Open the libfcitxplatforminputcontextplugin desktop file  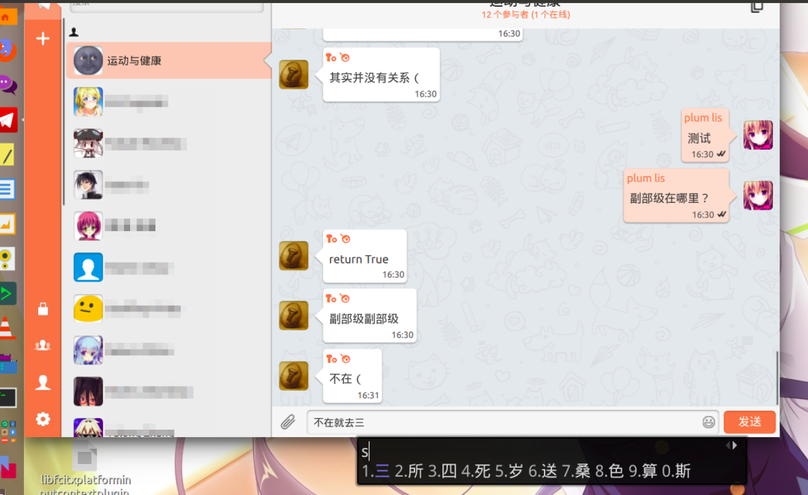pos(85,470)
